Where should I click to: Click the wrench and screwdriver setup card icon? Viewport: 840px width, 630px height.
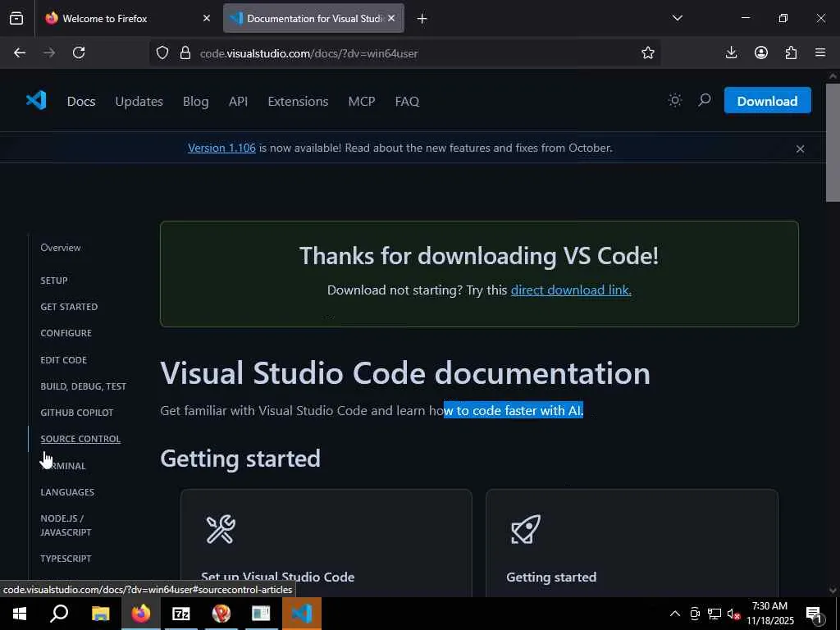(x=221, y=529)
